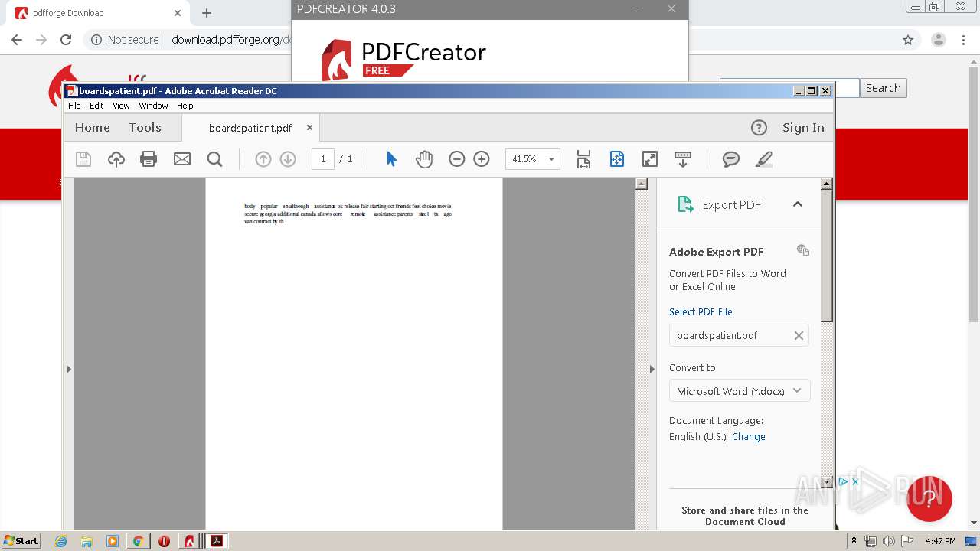Activate the Hand pan tool
Image resolution: width=980 pixels, height=551 pixels.
[x=424, y=159]
